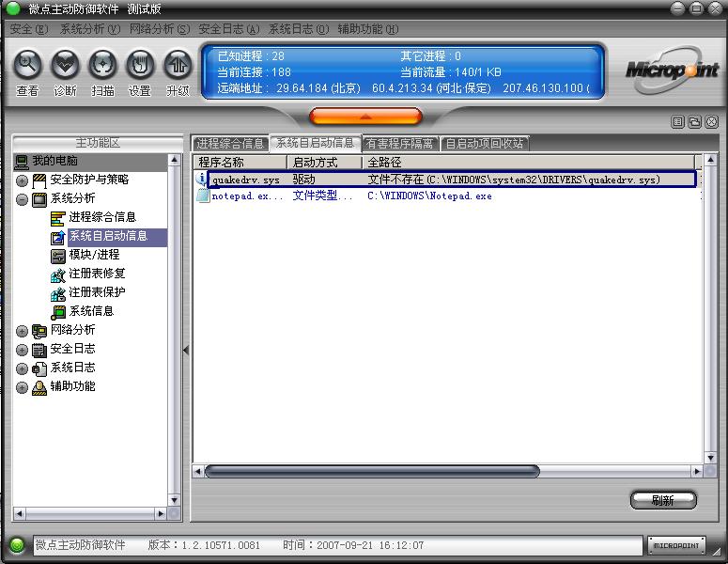Click the 辅助功能 icon in tree
The width and height of the screenshot is (728, 564).
pos(39,387)
